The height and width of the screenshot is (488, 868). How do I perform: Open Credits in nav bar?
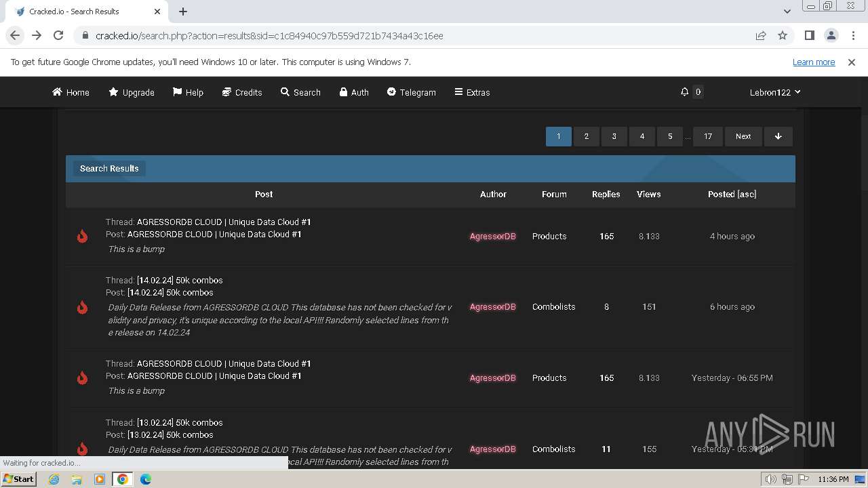(x=242, y=92)
